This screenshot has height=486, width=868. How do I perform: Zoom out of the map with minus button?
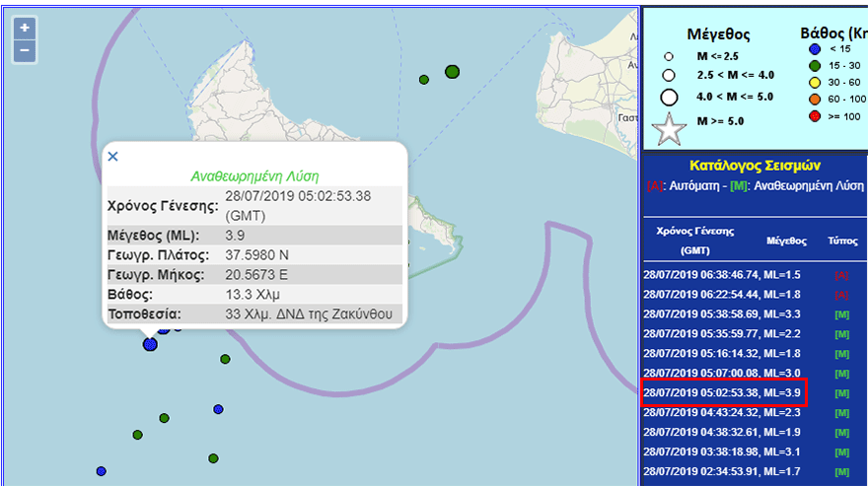coord(25,50)
